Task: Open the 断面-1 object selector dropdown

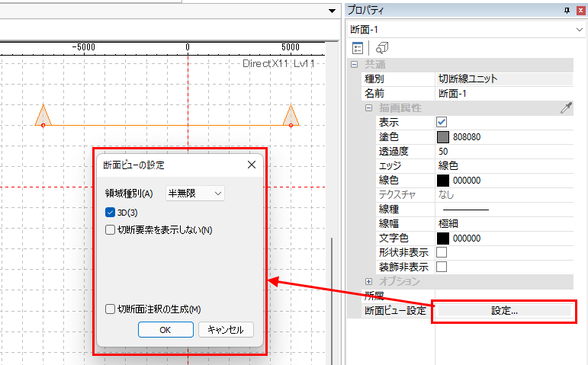Action: (x=580, y=29)
